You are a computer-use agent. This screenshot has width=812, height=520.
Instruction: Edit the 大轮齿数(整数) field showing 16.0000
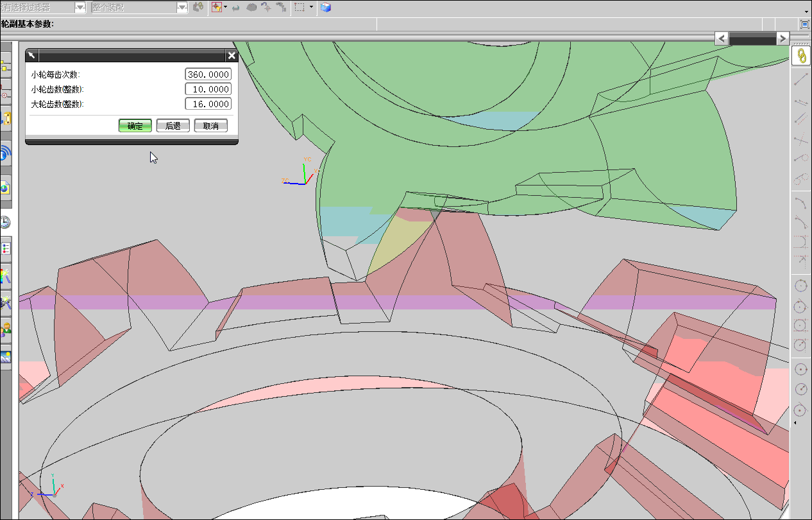coord(208,104)
